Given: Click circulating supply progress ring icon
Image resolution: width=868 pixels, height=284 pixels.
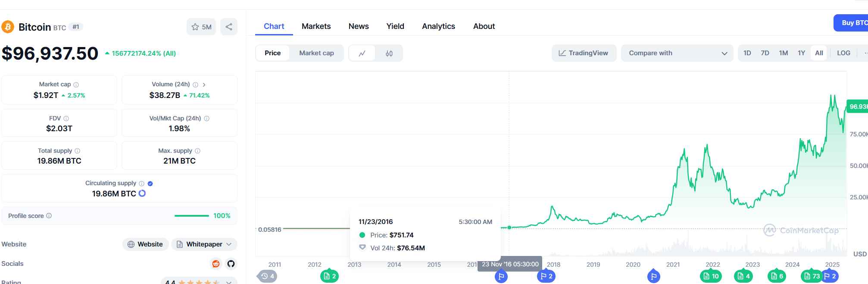Looking at the screenshot, I should pyautogui.click(x=142, y=193).
